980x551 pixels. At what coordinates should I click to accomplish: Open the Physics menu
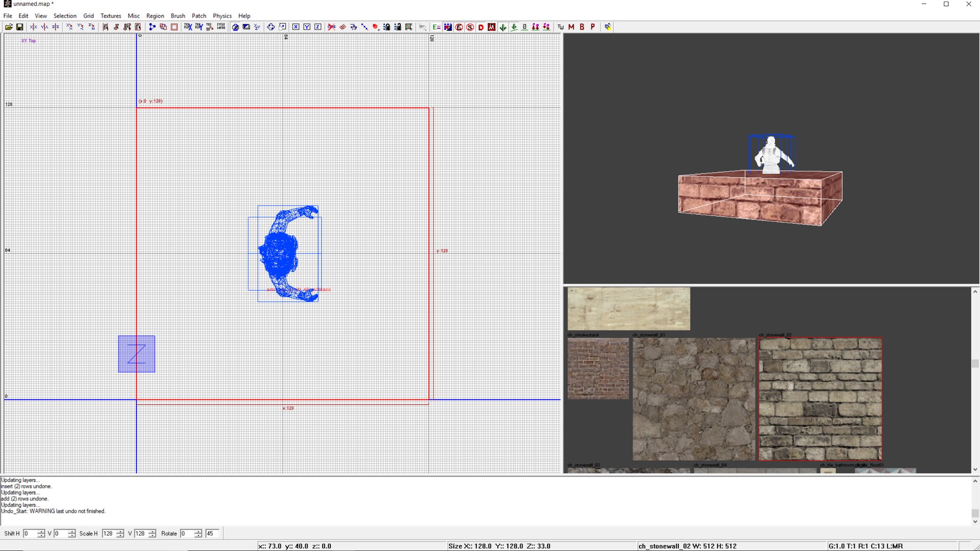point(222,16)
